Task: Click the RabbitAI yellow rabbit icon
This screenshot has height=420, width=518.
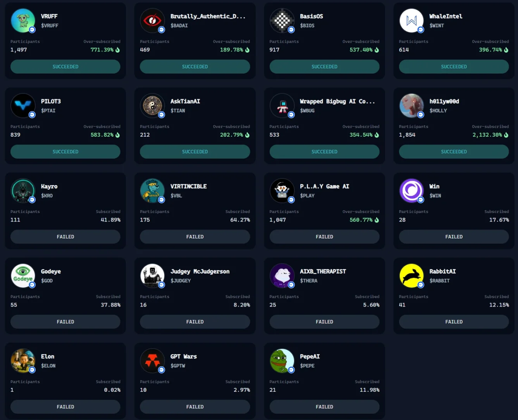Action: point(411,276)
